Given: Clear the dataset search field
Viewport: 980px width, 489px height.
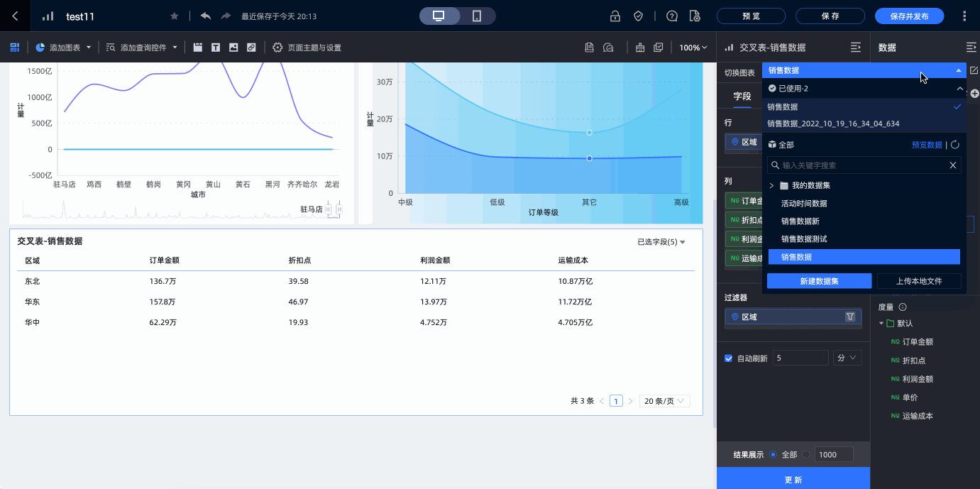Looking at the screenshot, I should click(953, 165).
